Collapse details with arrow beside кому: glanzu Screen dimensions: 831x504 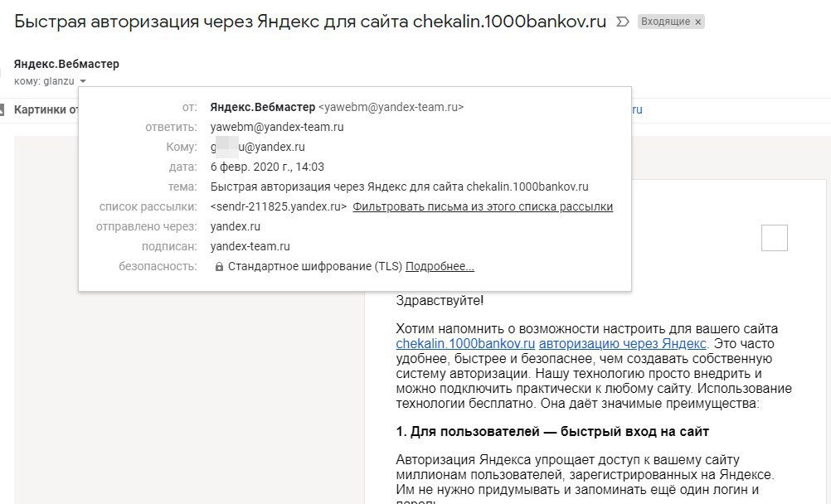coord(83,81)
